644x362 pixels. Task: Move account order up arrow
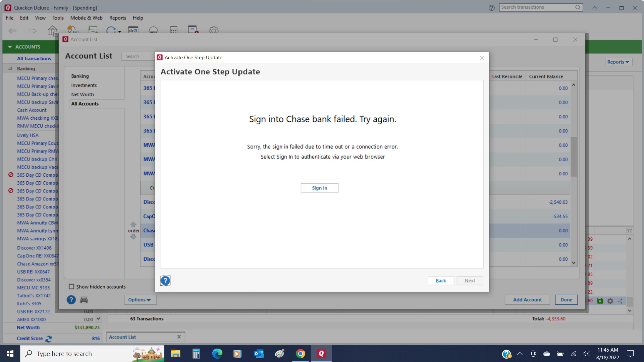pos(133,225)
